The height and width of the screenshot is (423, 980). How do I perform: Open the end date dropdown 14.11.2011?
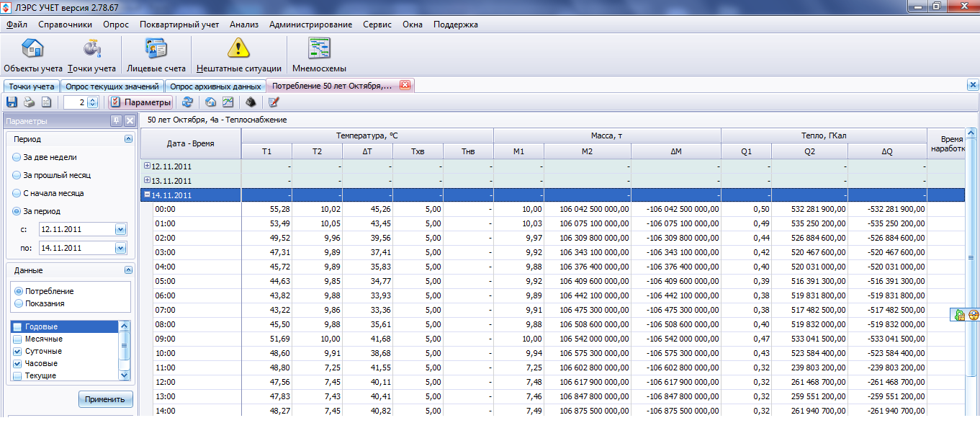coord(120,248)
